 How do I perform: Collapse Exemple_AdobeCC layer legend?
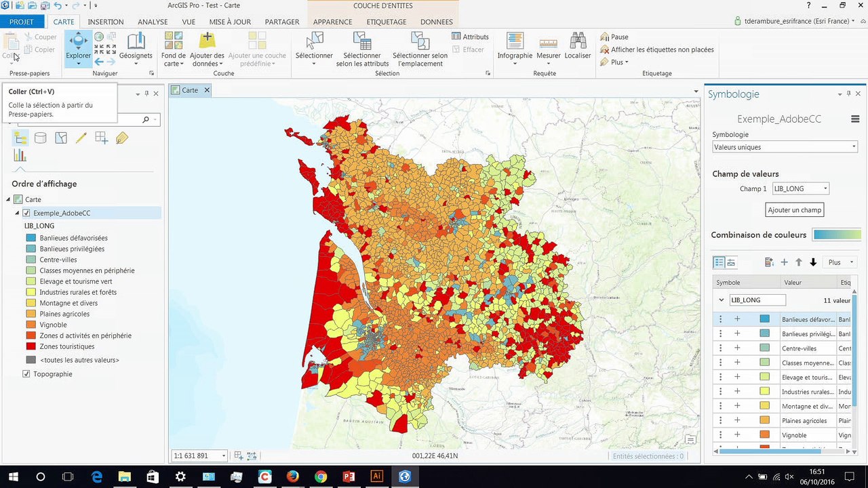click(x=18, y=213)
